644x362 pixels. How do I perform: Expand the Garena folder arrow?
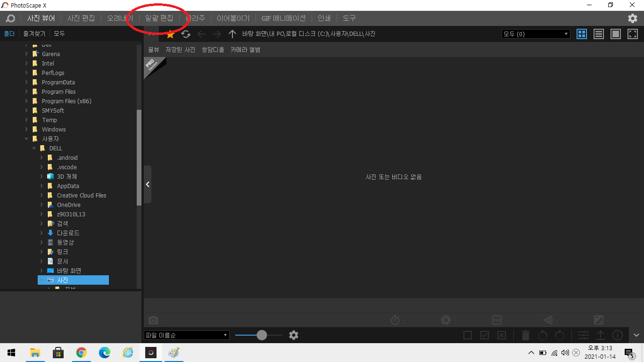tap(26, 54)
